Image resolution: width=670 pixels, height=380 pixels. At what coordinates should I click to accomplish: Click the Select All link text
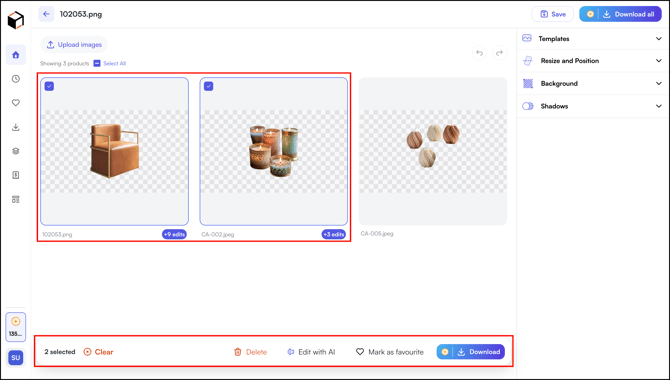click(x=115, y=63)
